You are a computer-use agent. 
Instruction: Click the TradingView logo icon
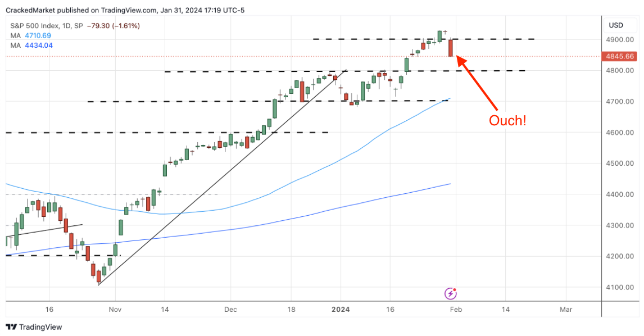[11, 327]
